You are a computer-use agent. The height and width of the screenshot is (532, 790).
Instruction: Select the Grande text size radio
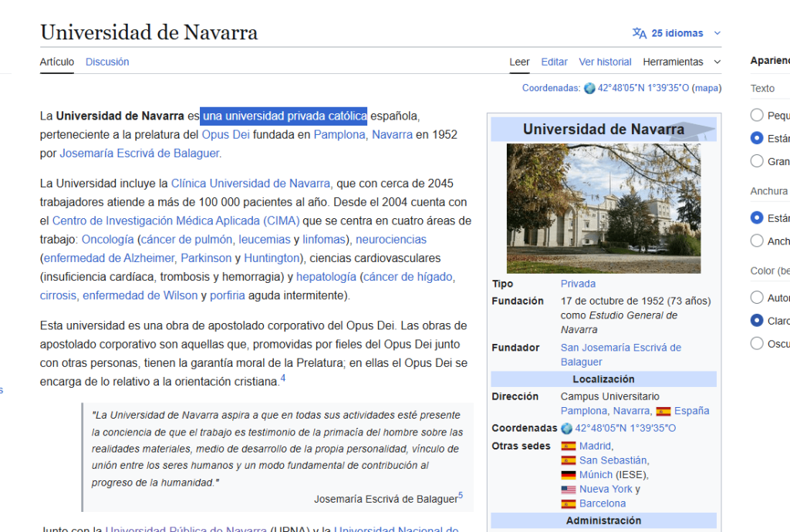(757, 161)
